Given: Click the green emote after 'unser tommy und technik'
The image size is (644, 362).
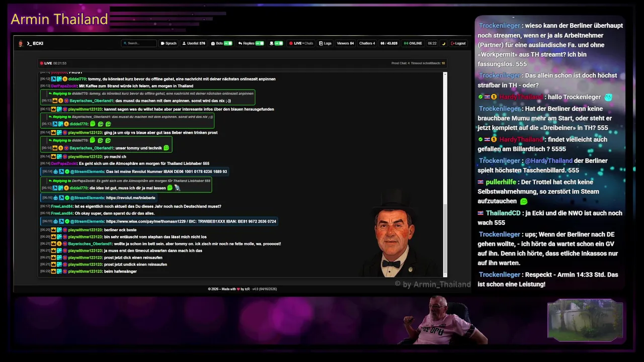Looking at the screenshot, I should 166,148.
